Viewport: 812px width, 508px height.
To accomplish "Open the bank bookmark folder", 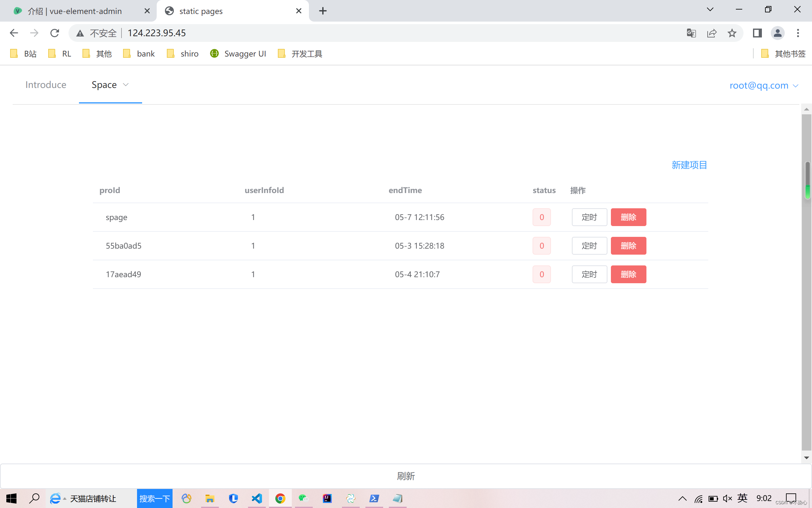I will click(x=139, y=54).
